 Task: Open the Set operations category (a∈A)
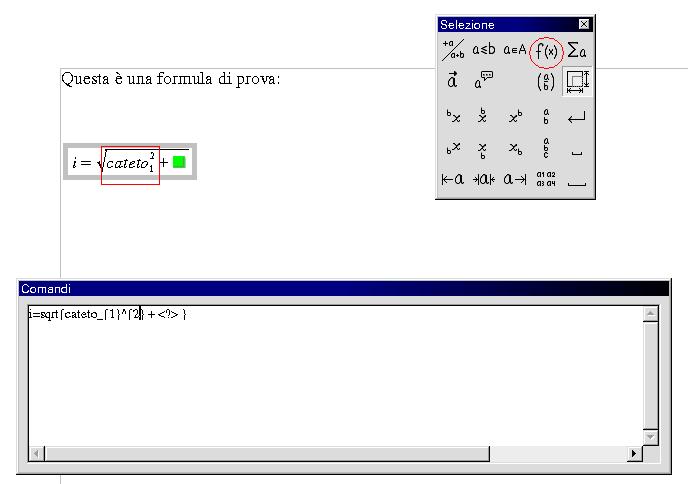(x=515, y=50)
